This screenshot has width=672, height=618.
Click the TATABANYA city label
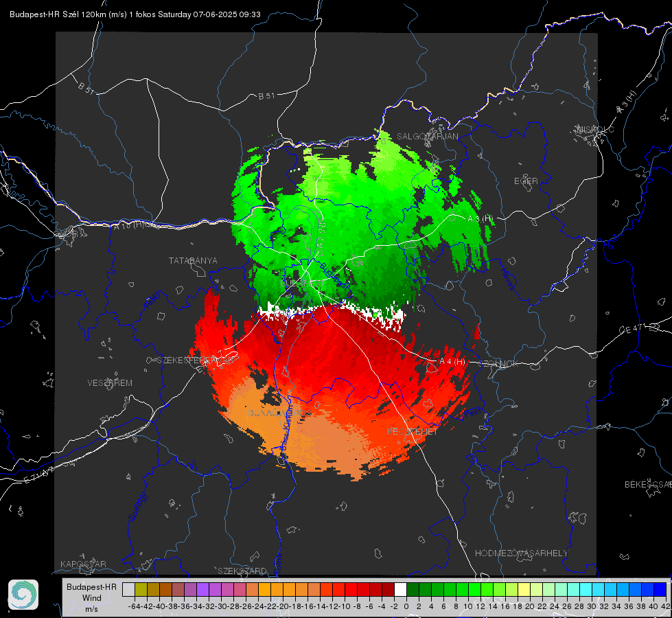point(193,260)
